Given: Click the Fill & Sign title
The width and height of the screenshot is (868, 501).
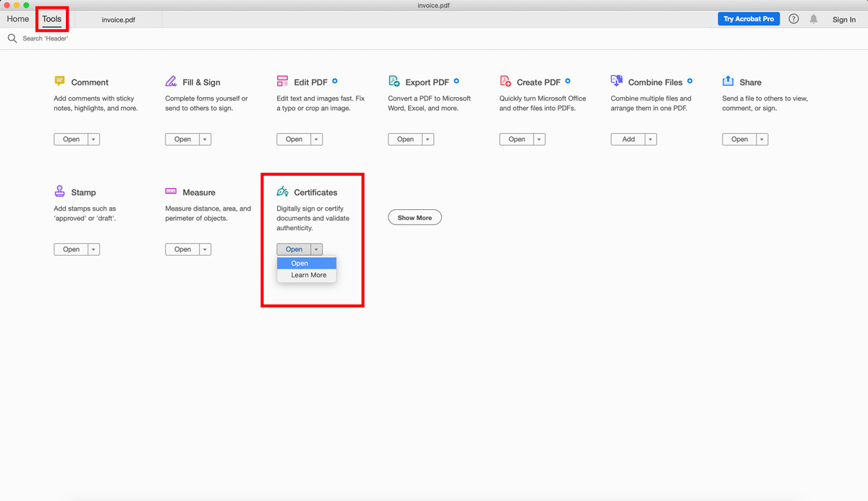Looking at the screenshot, I should (202, 83).
